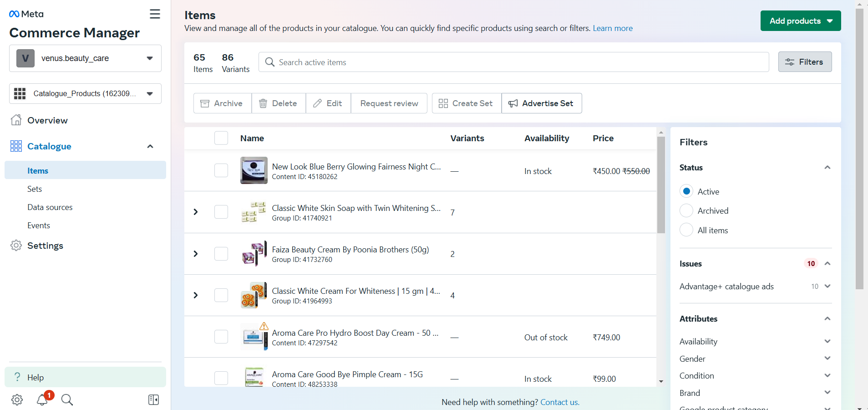The image size is (868, 410).
Task: Open Overview from the house icon
Action: click(x=16, y=120)
